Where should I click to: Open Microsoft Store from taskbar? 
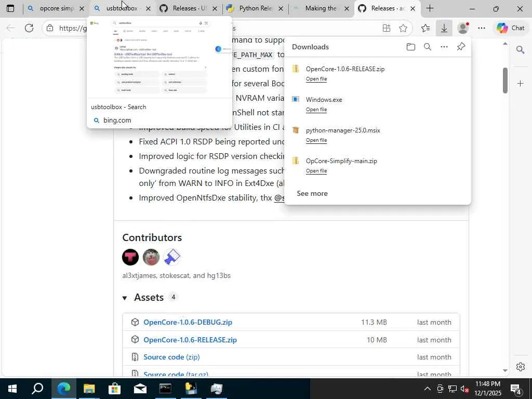(114, 389)
